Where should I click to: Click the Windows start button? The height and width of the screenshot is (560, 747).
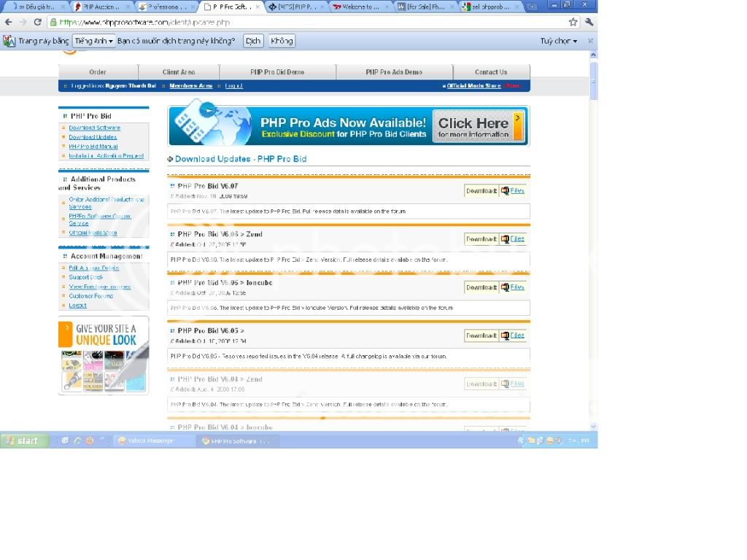[25, 441]
